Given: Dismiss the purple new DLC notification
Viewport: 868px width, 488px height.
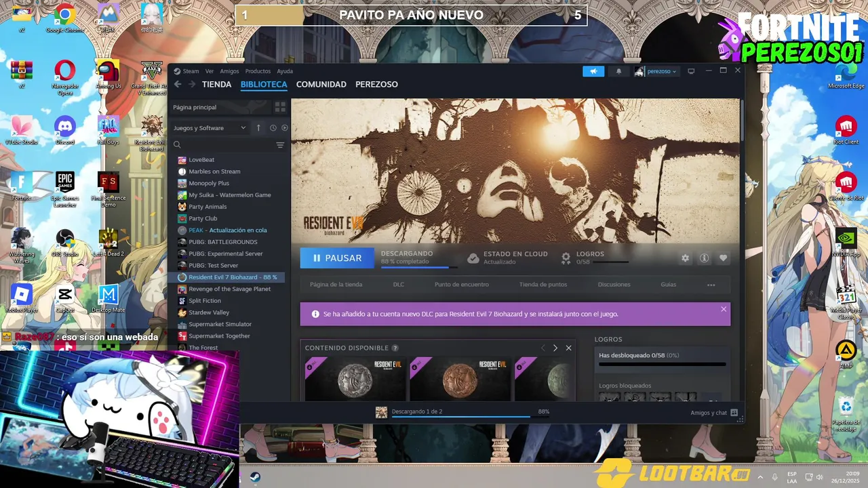Looking at the screenshot, I should (724, 309).
